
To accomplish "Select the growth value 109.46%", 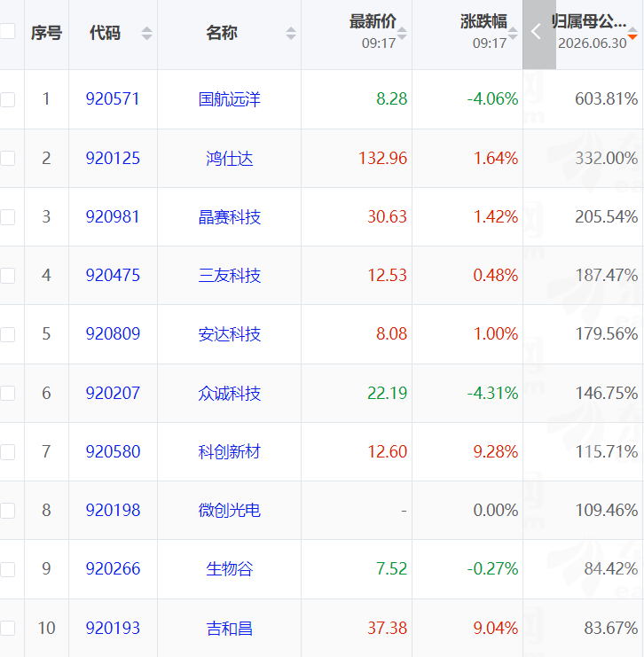I will (x=606, y=511).
